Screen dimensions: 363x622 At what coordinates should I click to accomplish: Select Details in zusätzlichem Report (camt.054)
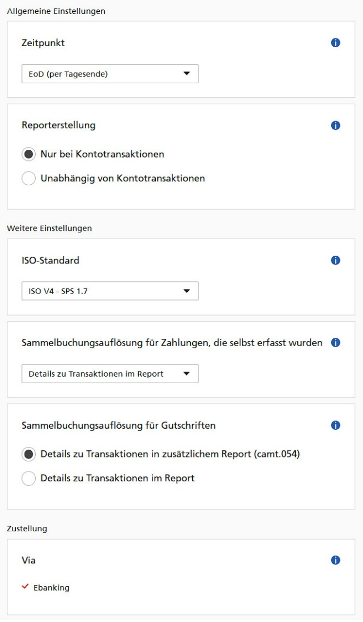(29, 454)
